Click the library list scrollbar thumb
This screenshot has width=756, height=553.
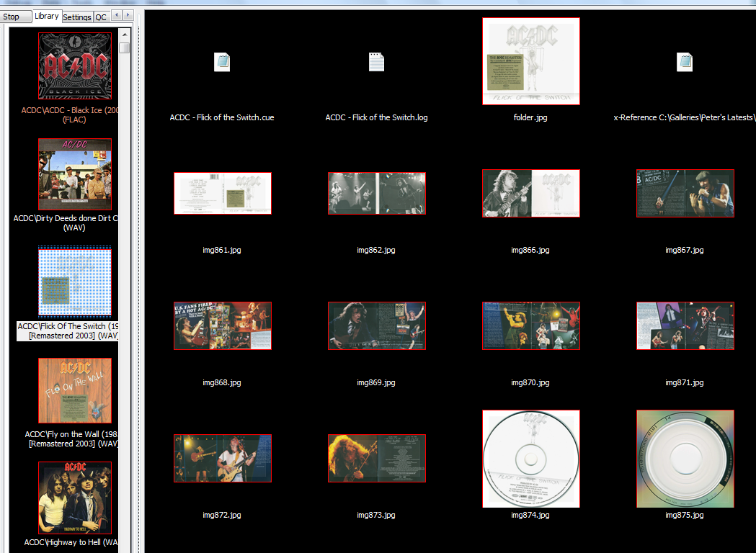125,48
